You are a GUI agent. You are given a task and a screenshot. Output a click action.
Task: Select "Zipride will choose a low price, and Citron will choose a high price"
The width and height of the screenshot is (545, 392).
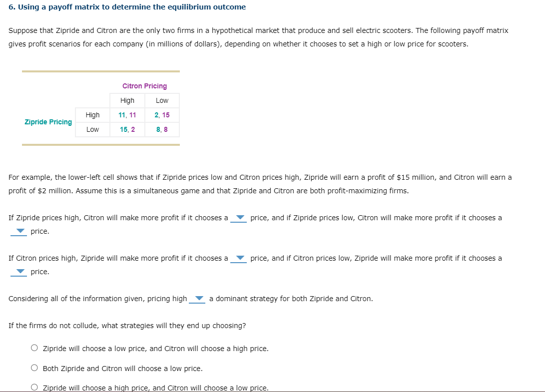click(34, 348)
